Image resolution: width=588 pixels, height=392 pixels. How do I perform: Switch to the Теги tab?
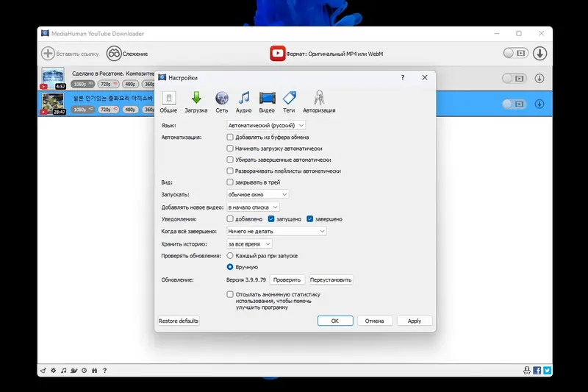(x=289, y=101)
